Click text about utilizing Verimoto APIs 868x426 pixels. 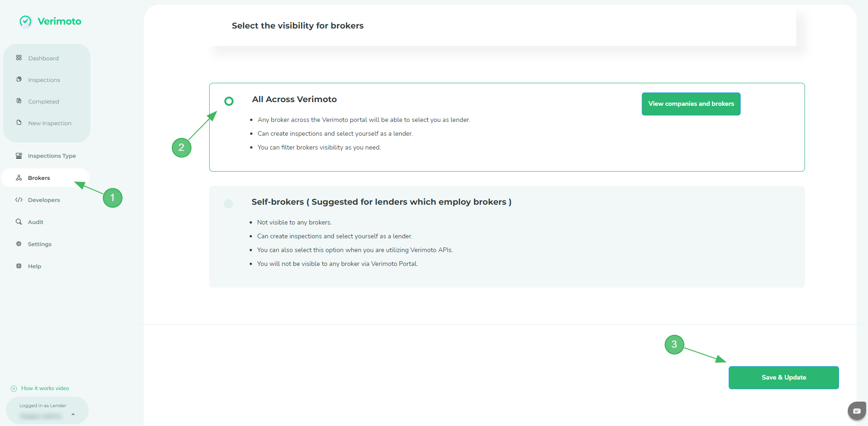coord(355,250)
